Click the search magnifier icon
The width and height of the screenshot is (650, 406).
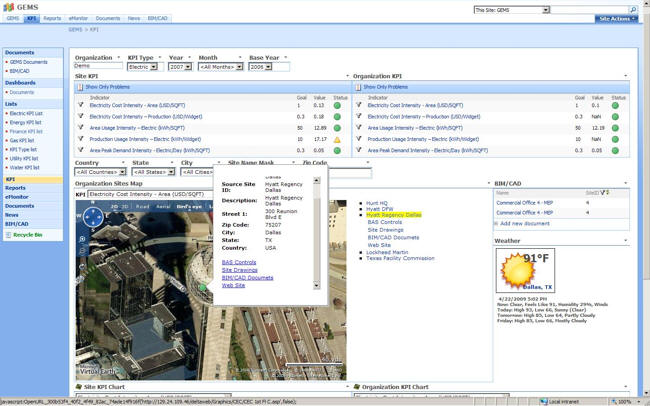633,10
